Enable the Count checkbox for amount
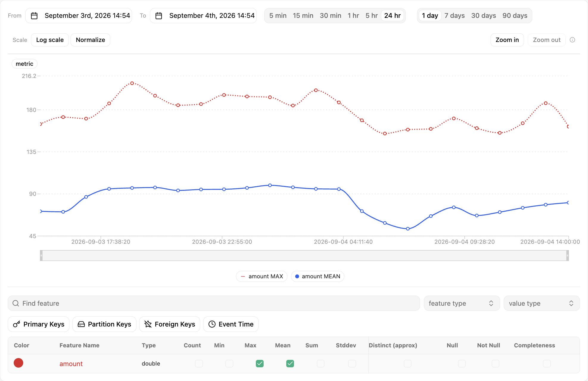 pyautogui.click(x=199, y=363)
